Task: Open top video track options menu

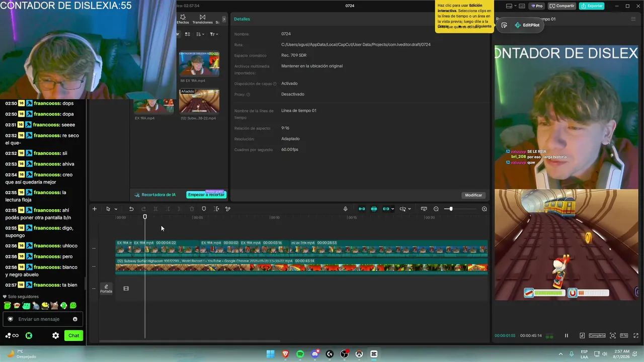Action: 94,248
